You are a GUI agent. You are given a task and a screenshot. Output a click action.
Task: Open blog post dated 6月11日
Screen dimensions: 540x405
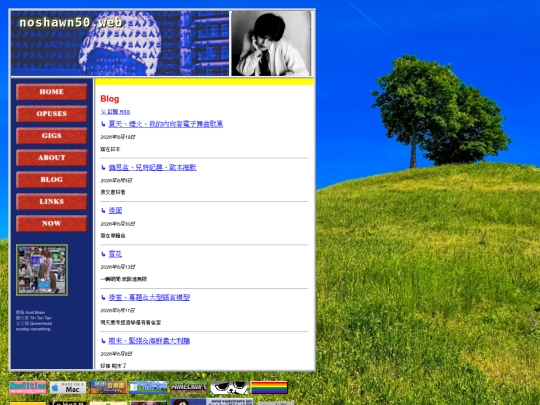pos(149,297)
